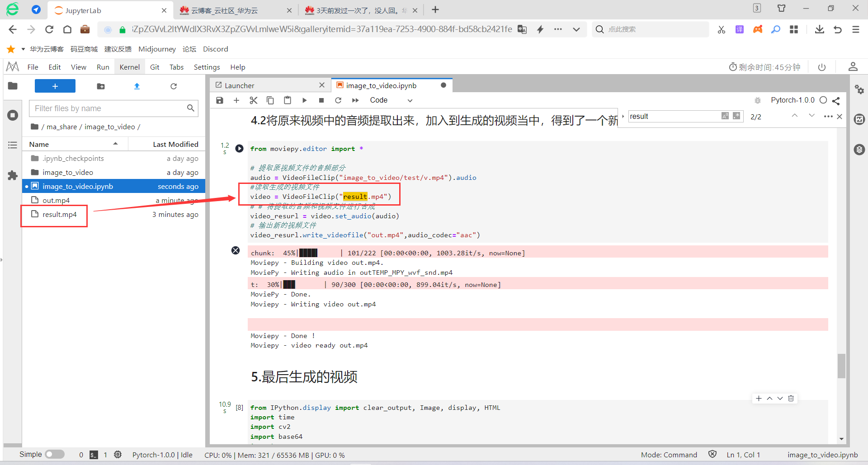Go to previous search match
Screen dimensions: 868x465
pos(794,116)
